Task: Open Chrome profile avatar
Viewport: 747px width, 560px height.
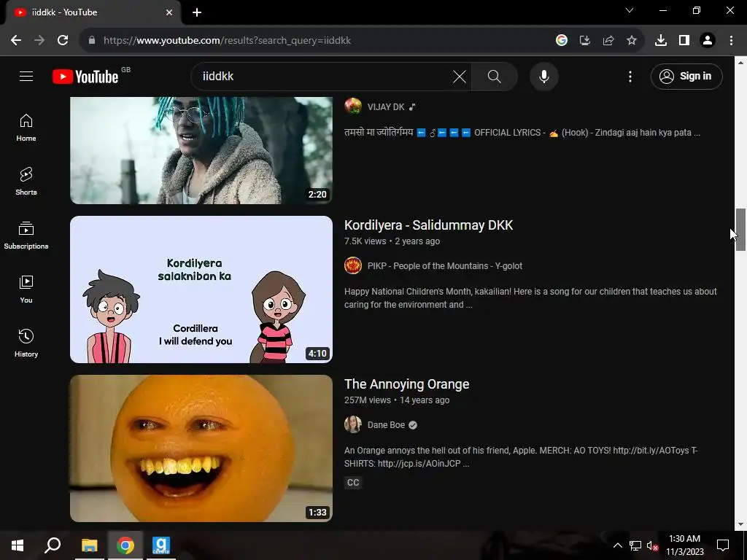Action: [x=708, y=41]
